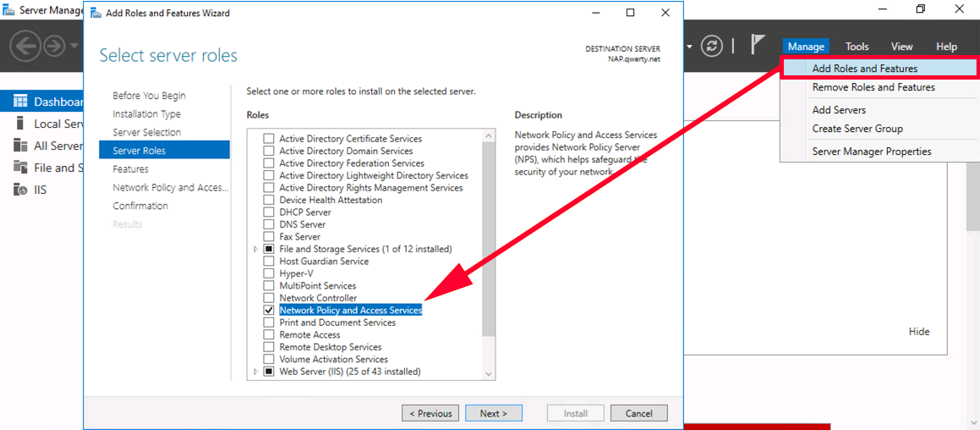Enable the DNS Server role checkbox
Image resolution: width=980 pixels, height=430 pixels.
tap(269, 224)
